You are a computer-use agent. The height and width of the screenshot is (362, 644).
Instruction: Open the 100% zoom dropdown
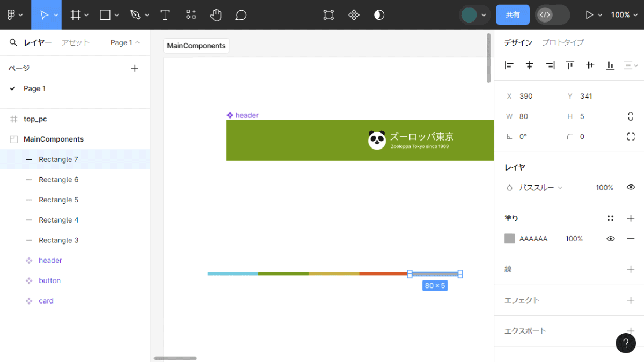pos(624,15)
